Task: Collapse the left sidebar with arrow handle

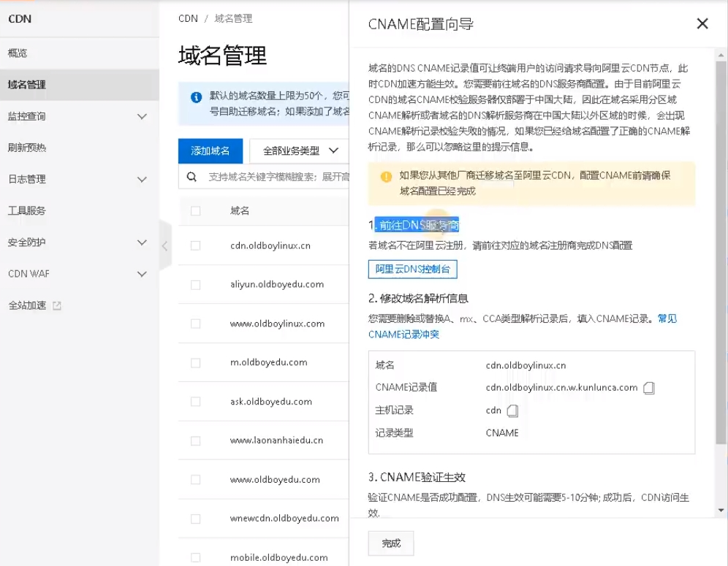Action: tap(164, 246)
